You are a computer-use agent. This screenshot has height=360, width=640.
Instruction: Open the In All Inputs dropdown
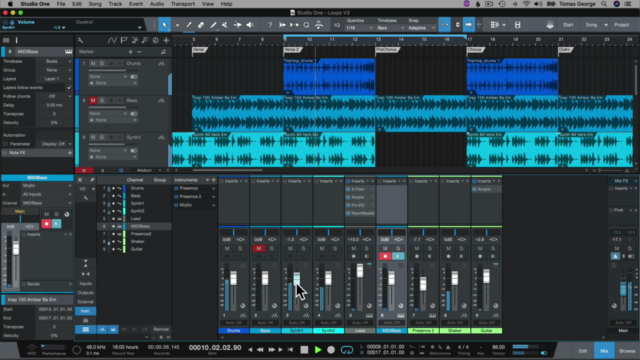tap(47, 194)
